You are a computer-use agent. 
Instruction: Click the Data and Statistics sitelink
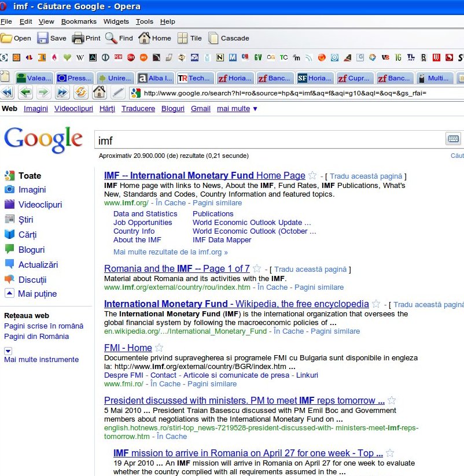(x=145, y=214)
